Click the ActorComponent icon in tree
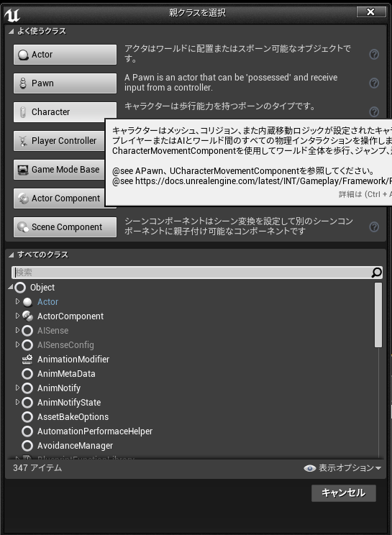Screen dimensions: 392x535 (27, 316)
